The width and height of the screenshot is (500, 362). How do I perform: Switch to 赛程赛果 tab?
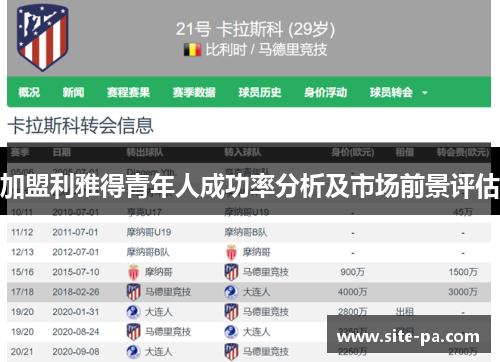(x=128, y=92)
